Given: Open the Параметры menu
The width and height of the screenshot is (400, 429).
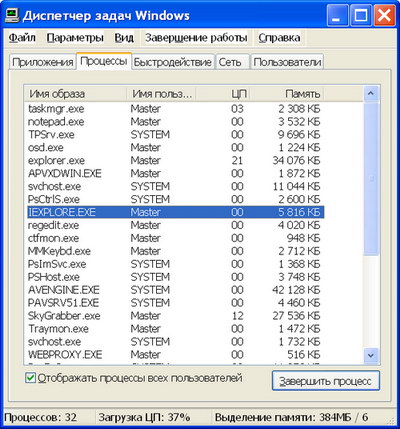Looking at the screenshot, I should 75,38.
